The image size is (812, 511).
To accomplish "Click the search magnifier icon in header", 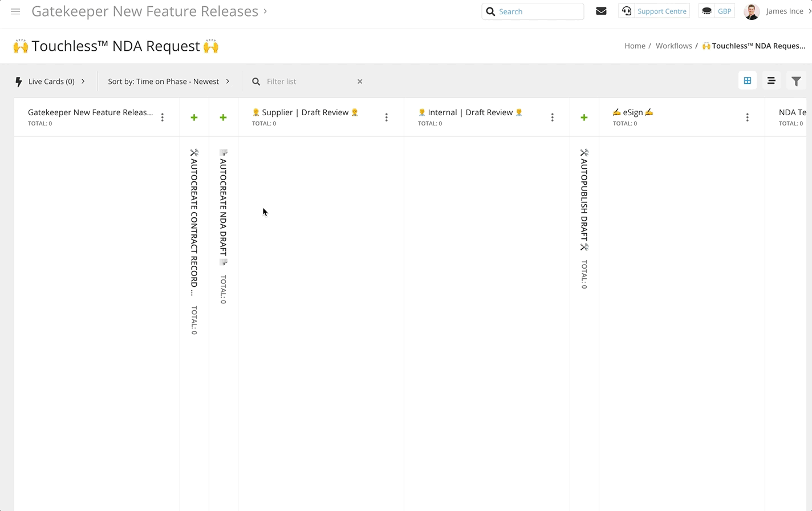I will click(x=490, y=11).
